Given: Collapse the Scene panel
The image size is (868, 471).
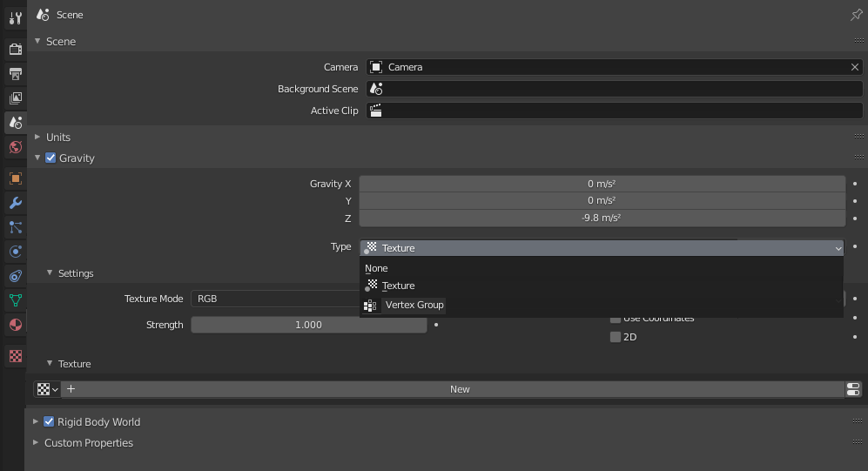Looking at the screenshot, I should [37, 41].
